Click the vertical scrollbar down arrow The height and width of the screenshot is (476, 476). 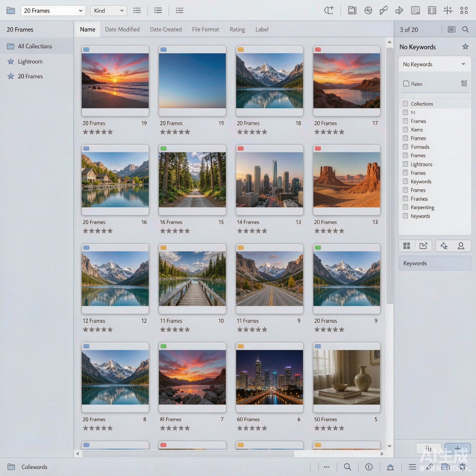[390, 446]
